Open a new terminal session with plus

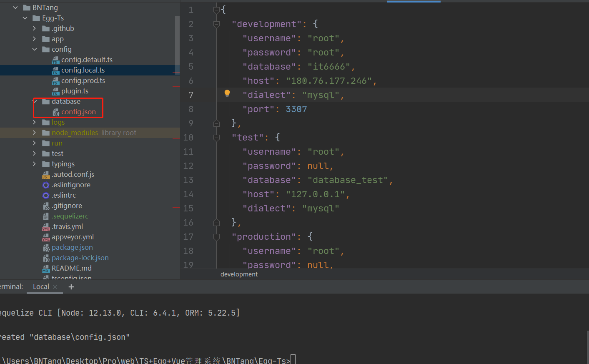(x=71, y=287)
